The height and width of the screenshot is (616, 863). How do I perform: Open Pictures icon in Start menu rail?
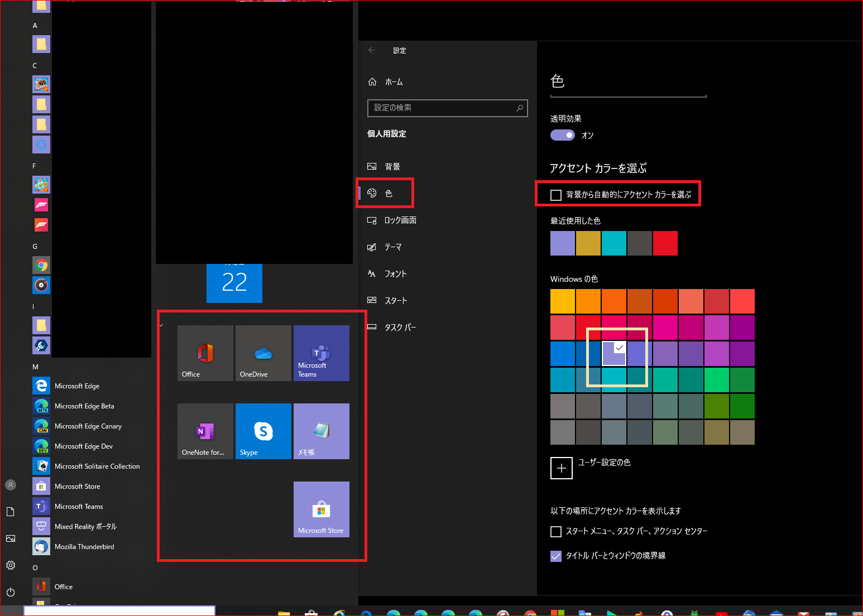tap(11, 538)
